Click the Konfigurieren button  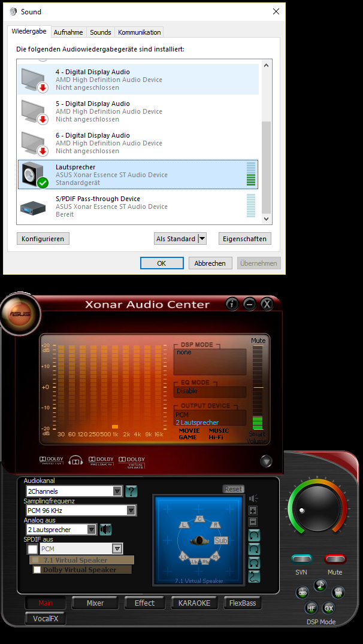coord(43,239)
